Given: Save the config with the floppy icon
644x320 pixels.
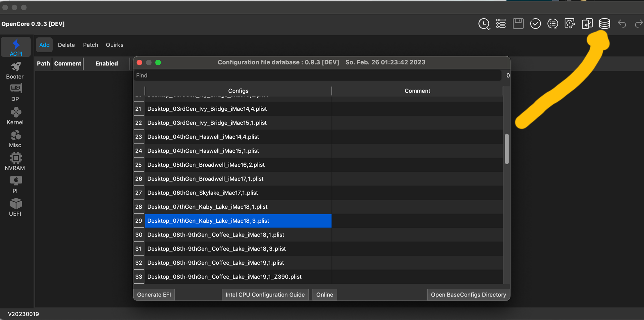Looking at the screenshot, I should [518, 23].
